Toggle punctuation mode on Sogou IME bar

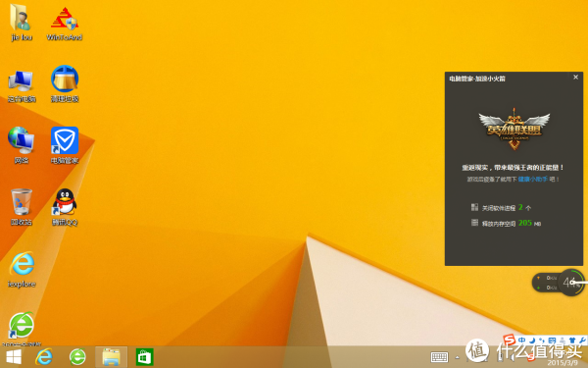542,341
